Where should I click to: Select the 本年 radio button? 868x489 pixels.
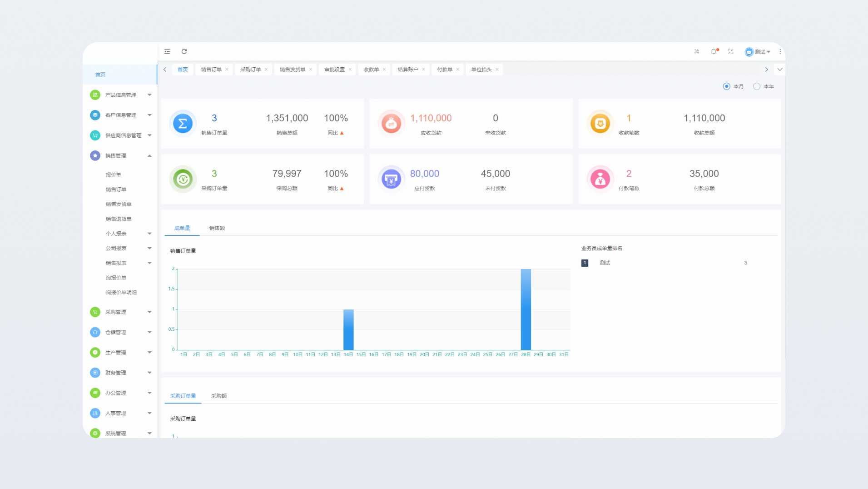pos(756,86)
